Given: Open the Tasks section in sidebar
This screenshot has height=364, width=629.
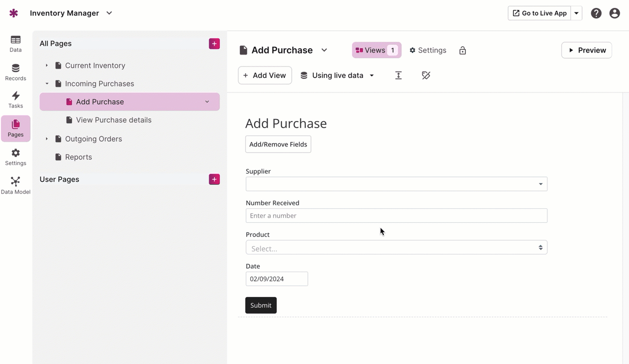Looking at the screenshot, I should click(16, 100).
